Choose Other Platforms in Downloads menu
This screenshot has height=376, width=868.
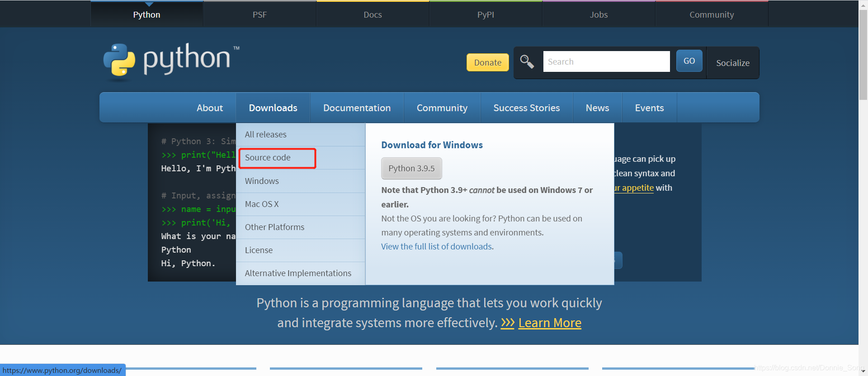[x=301, y=227]
